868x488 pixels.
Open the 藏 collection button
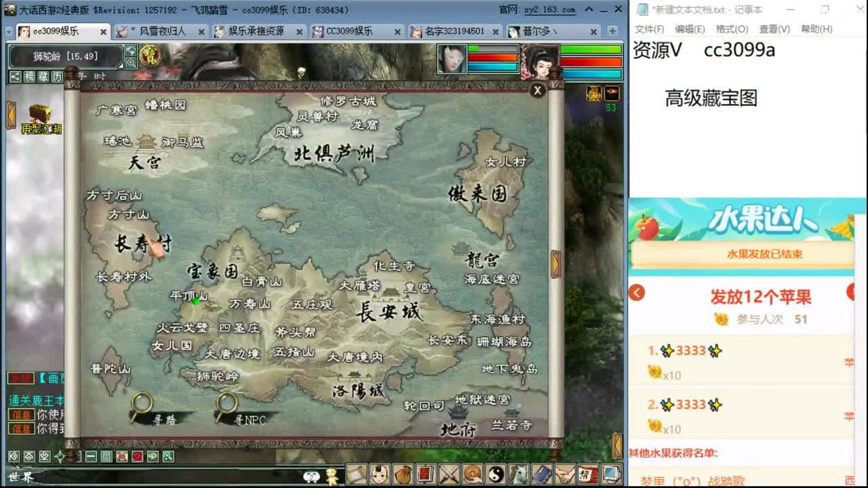[x=43, y=77]
